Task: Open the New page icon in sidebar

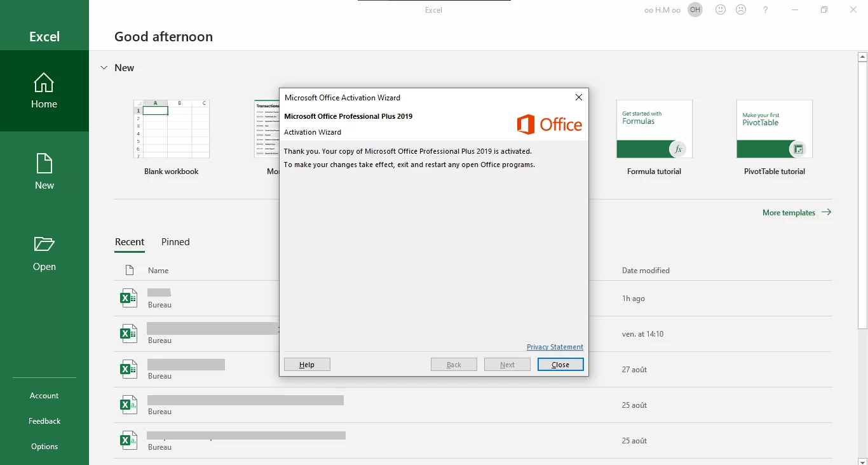Action: (x=44, y=163)
